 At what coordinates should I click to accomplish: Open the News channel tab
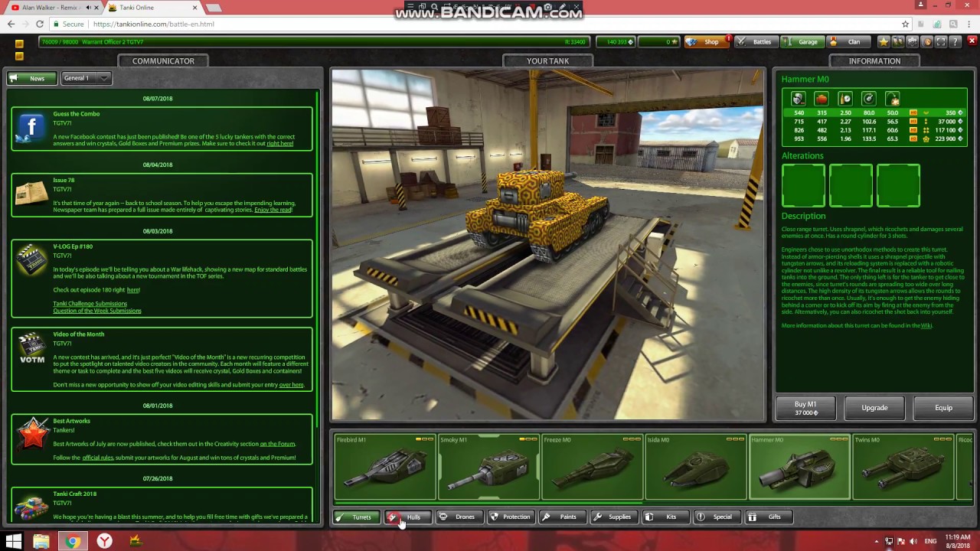tap(31, 78)
